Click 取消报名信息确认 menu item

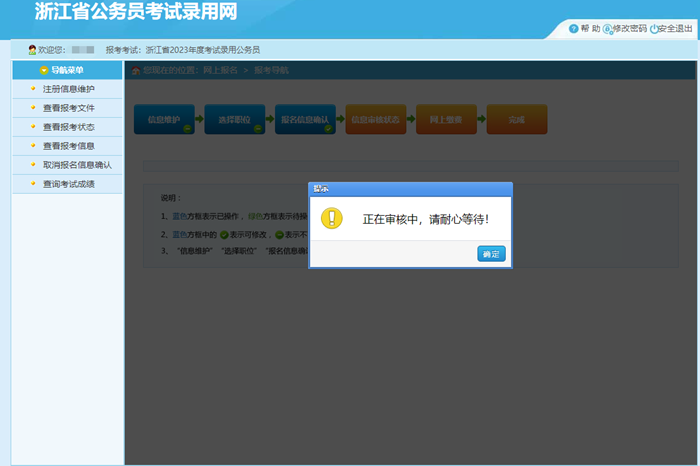click(x=77, y=165)
